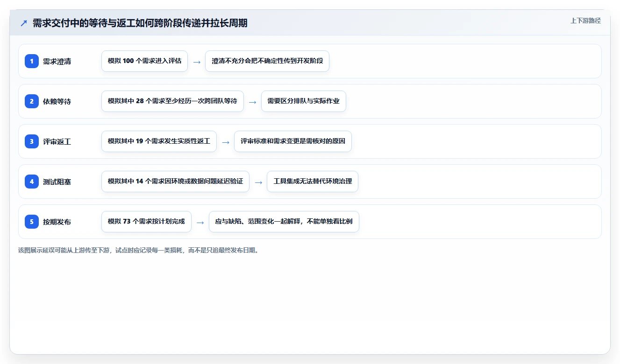Click the 评审返工 stage label
The image size is (620, 364).
point(57,141)
